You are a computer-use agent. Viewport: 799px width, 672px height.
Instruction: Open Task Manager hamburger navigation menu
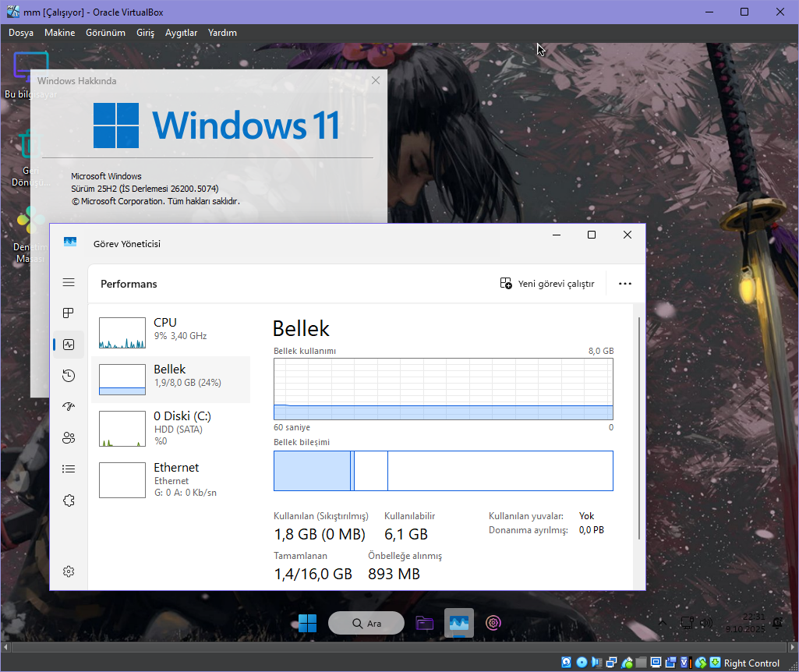69,282
